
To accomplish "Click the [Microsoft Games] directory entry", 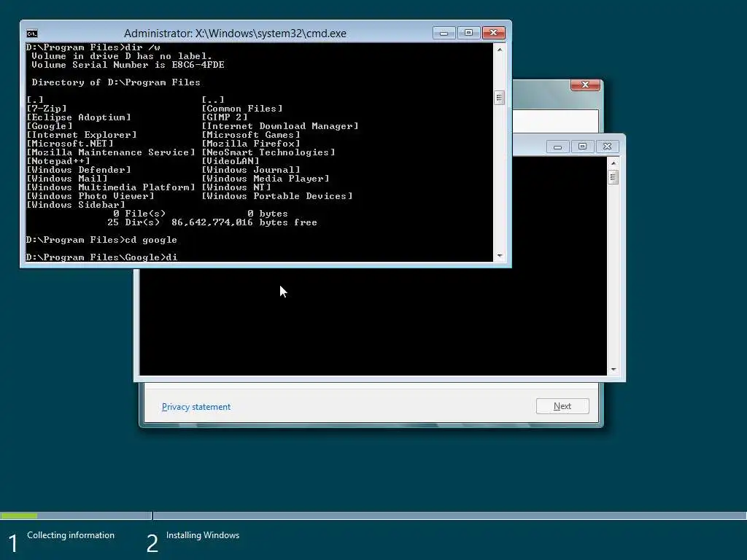I will pyautogui.click(x=251, y=135).
